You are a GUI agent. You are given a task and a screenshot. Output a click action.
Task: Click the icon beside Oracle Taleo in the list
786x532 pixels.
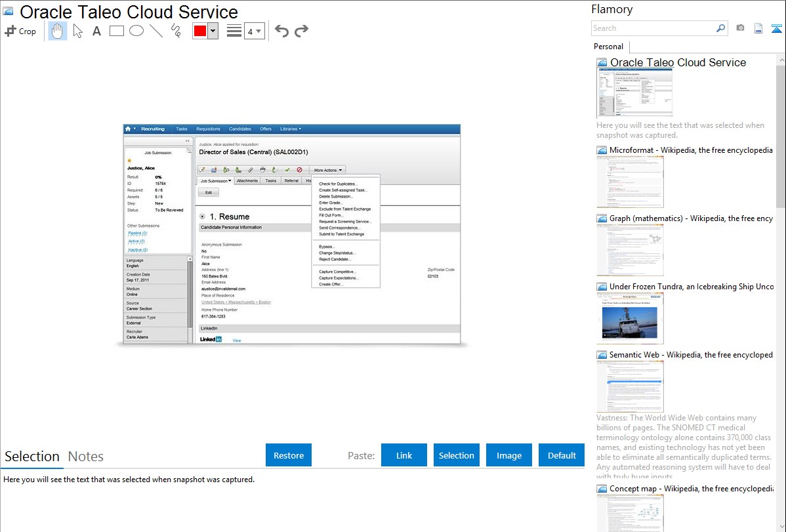pos(602,63)
